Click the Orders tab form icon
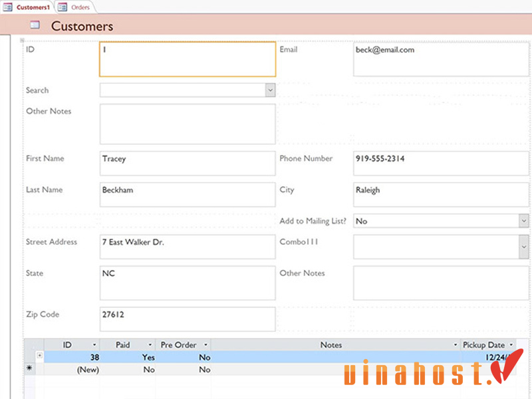 pos(63,7)
